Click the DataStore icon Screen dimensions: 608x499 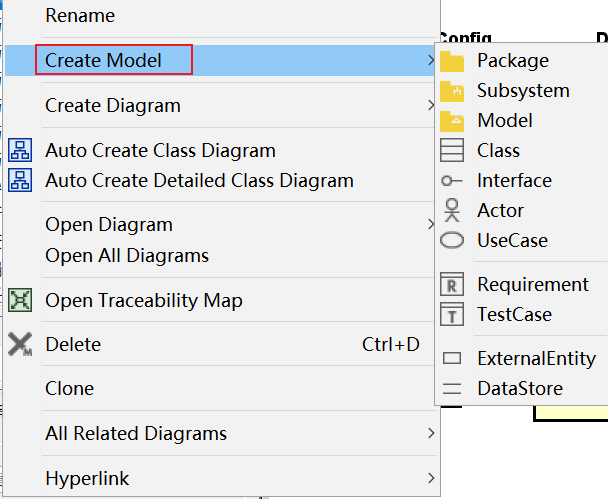452,389
